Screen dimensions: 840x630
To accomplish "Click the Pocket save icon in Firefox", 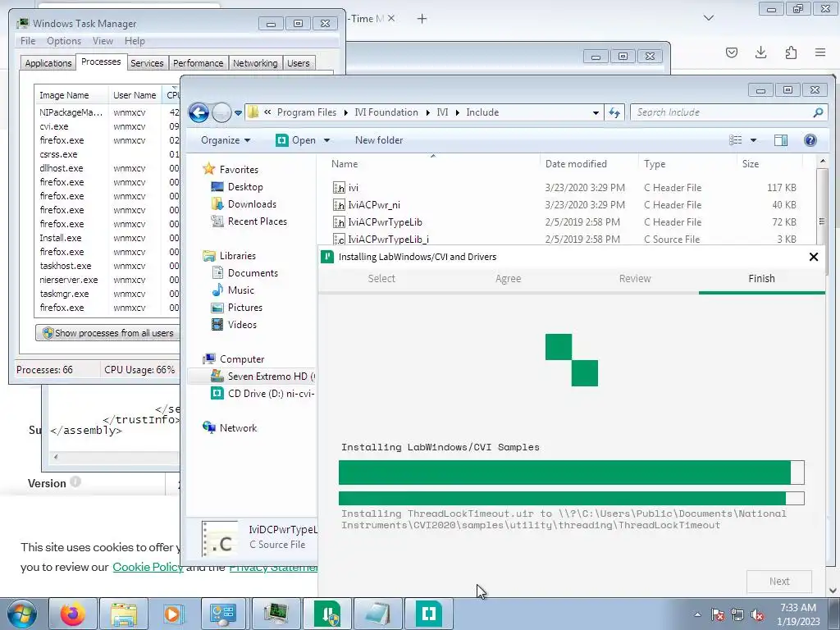I will click(x=731, y=52).
